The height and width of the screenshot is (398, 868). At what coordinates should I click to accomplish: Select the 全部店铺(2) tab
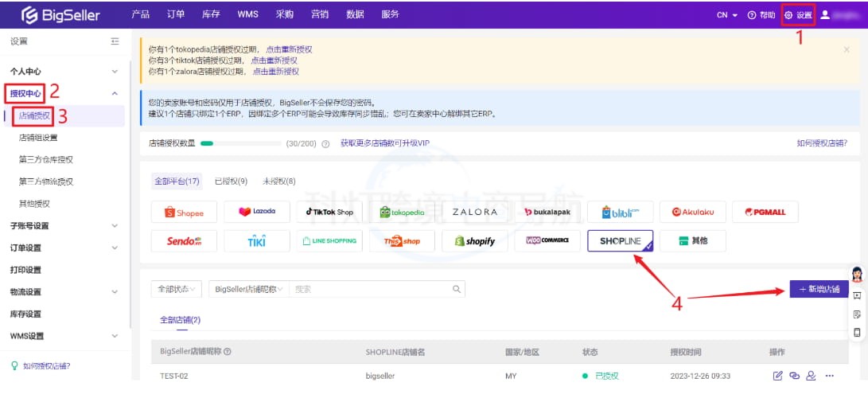[180, 320]
